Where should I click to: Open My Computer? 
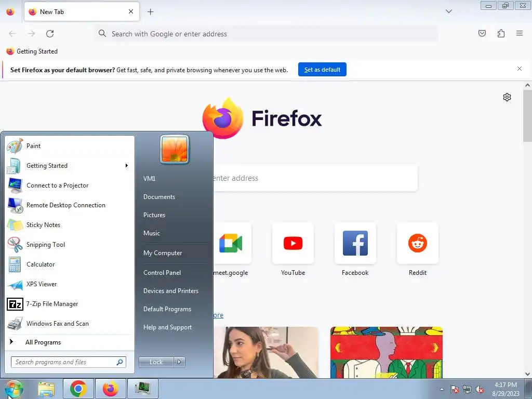[163, 253]
